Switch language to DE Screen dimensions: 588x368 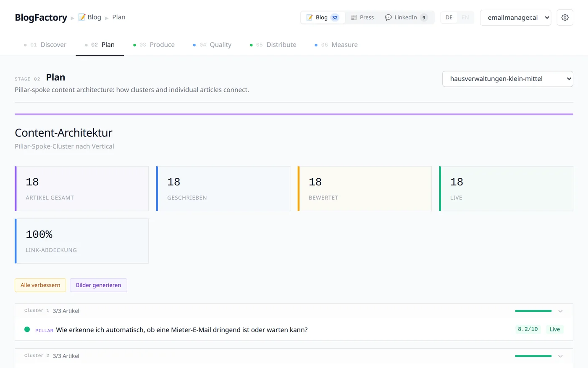click(449, 18)
